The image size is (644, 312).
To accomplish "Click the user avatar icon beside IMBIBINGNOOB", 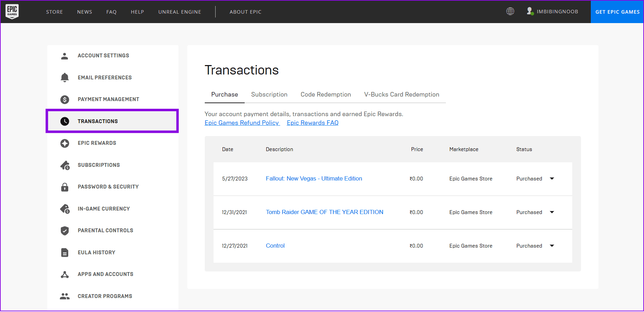I will (530, 11).
